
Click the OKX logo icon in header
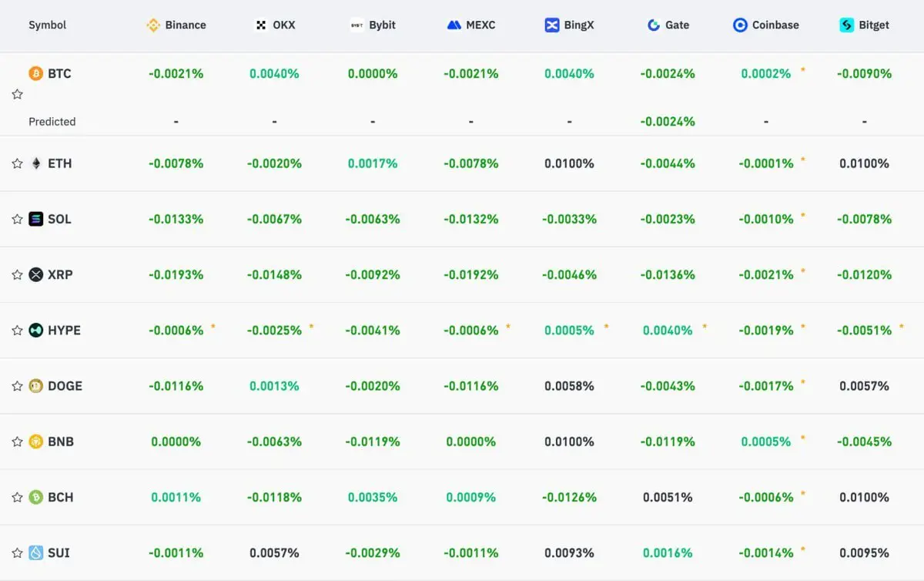(261, 25)
